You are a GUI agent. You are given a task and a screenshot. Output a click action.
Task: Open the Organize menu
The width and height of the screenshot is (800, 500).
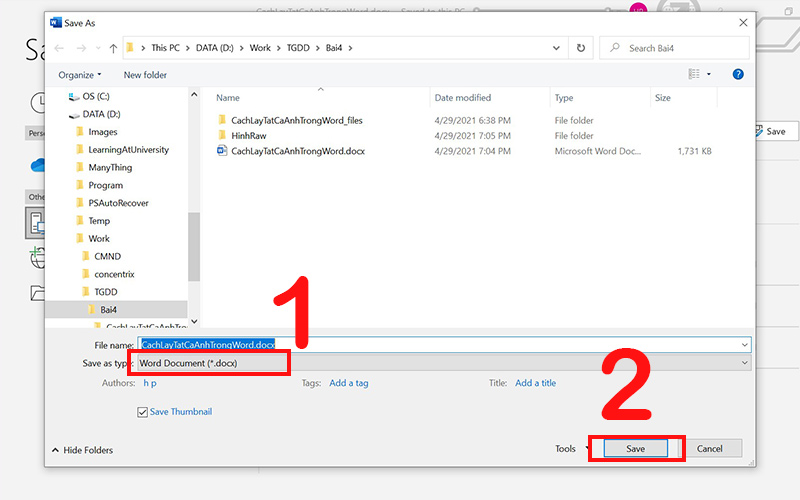(80, 75)
